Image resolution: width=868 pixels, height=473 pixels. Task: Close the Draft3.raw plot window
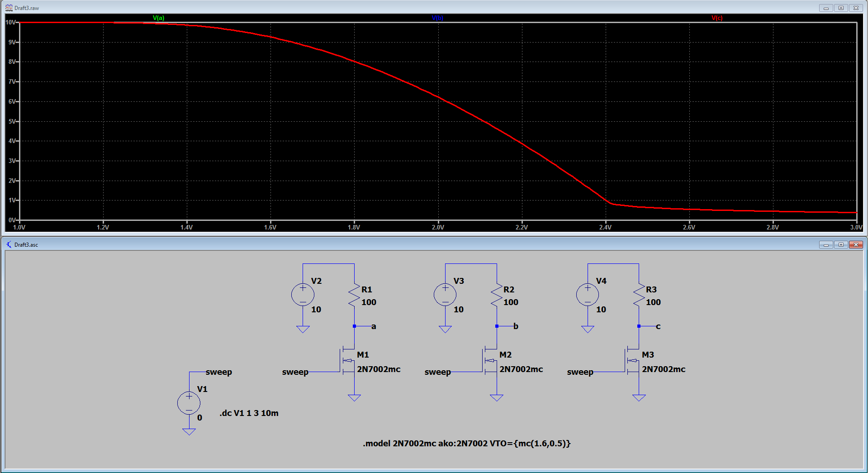click(856, 8)
